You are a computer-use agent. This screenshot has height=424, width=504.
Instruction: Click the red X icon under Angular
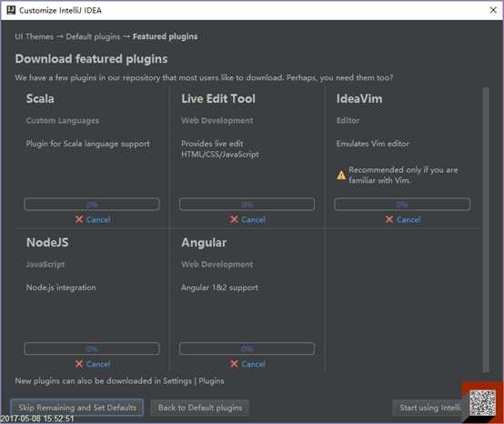235,364
